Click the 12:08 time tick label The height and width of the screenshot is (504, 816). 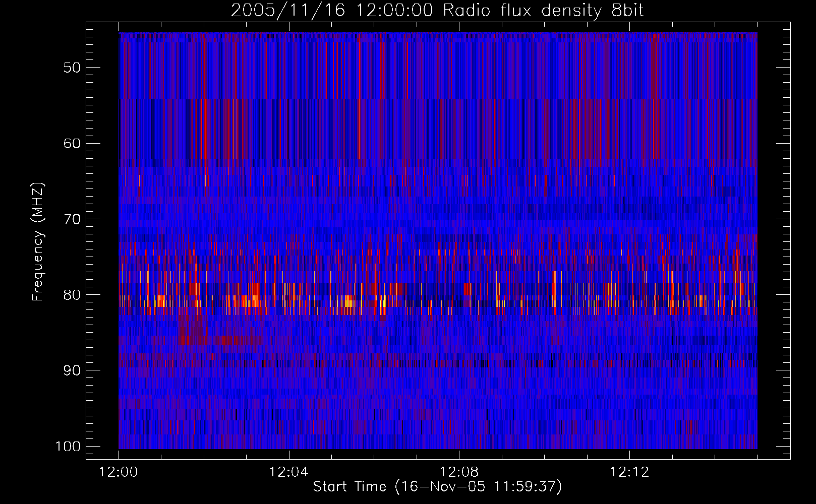[459, 472]
